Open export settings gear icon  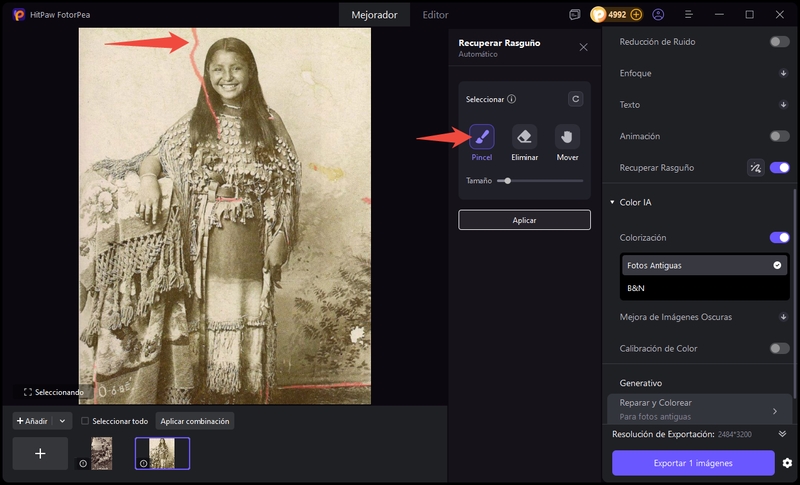787,463
